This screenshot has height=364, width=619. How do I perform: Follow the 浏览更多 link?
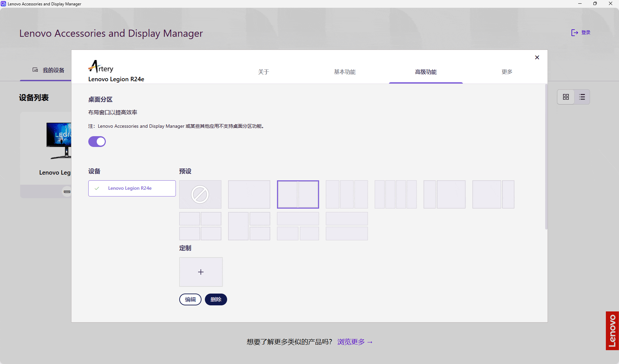coord(355,342)
